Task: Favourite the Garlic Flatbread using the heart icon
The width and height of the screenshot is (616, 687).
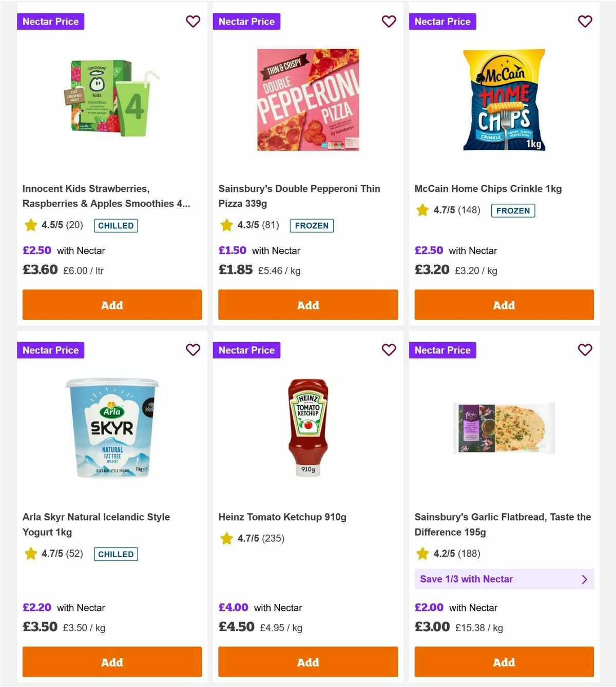Action: tap(585, 350)
